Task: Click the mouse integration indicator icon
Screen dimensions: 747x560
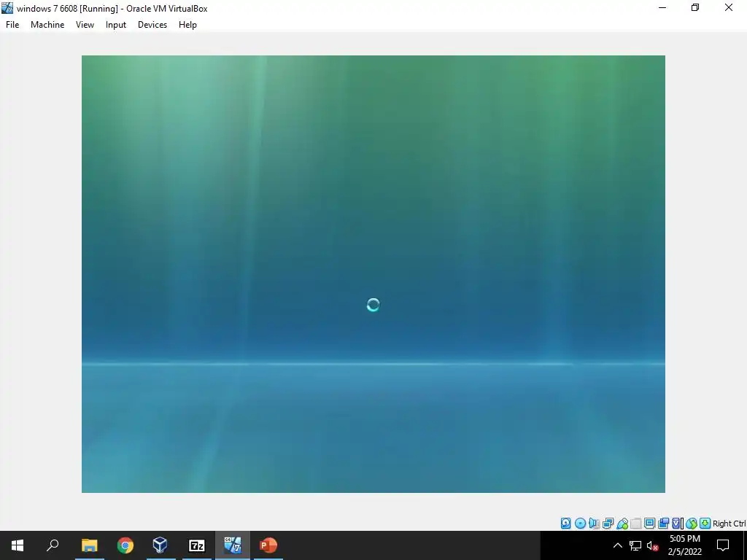Action: point(692,524)
